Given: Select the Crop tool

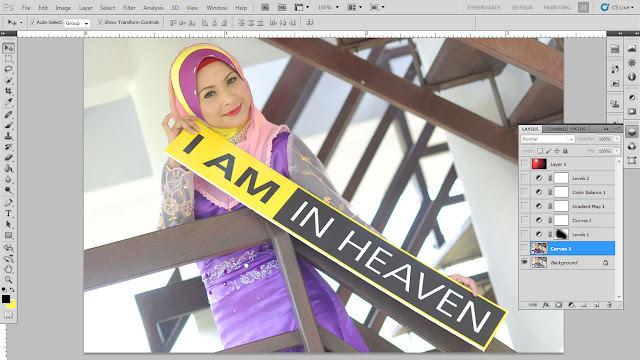Looking at the screenshot, I should 8,91.
